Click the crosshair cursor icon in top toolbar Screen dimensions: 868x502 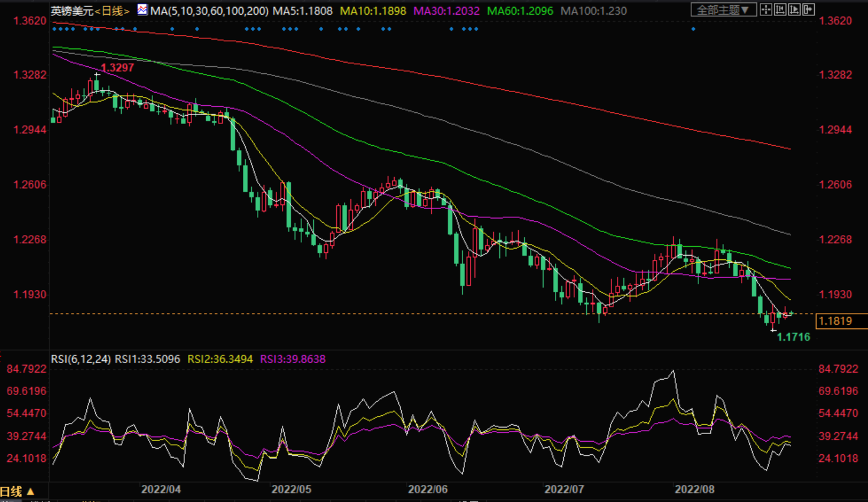(766, 9)
